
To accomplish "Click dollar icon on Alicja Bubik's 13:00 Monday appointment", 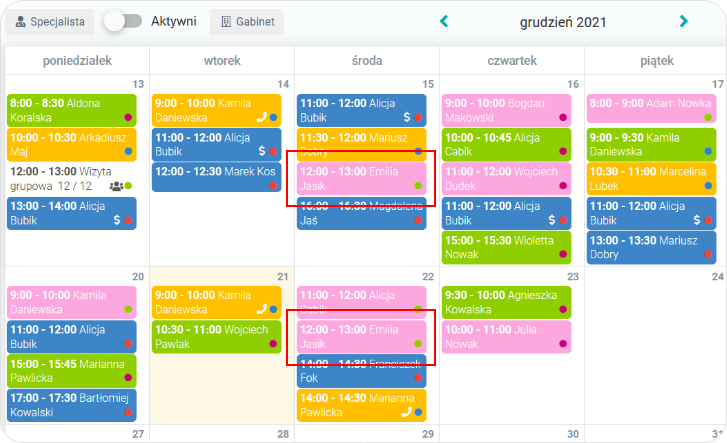I will point(116,220).
